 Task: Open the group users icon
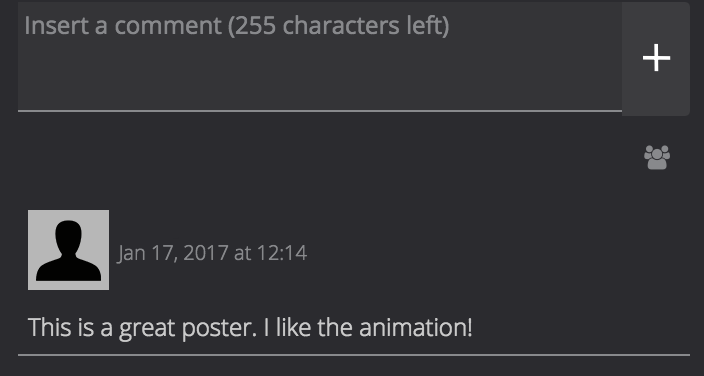(x=657, y=157)
